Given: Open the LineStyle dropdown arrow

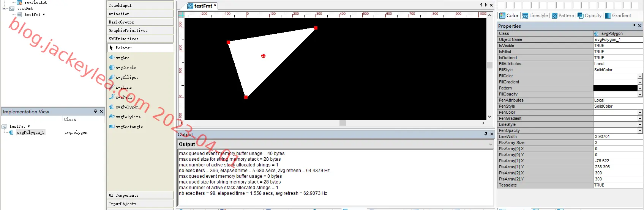Looking at the screenshot, I should pos(640,125).
